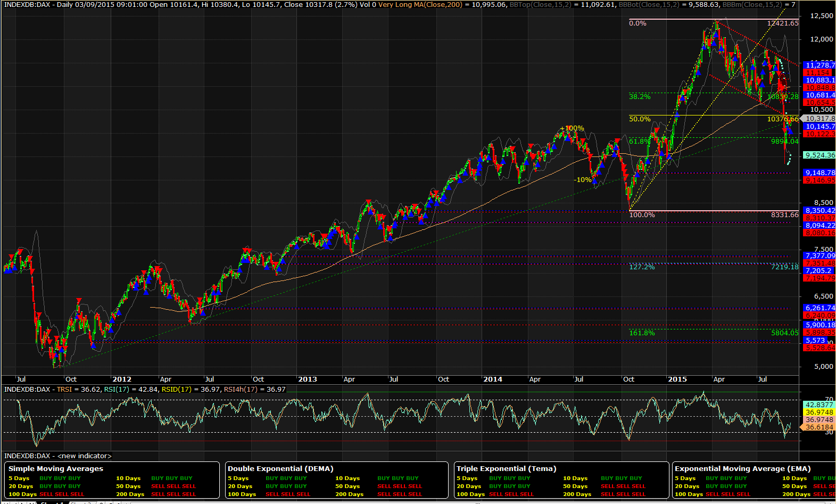Select the 50.0% Fibonacci retracement label

coord(640,119)
